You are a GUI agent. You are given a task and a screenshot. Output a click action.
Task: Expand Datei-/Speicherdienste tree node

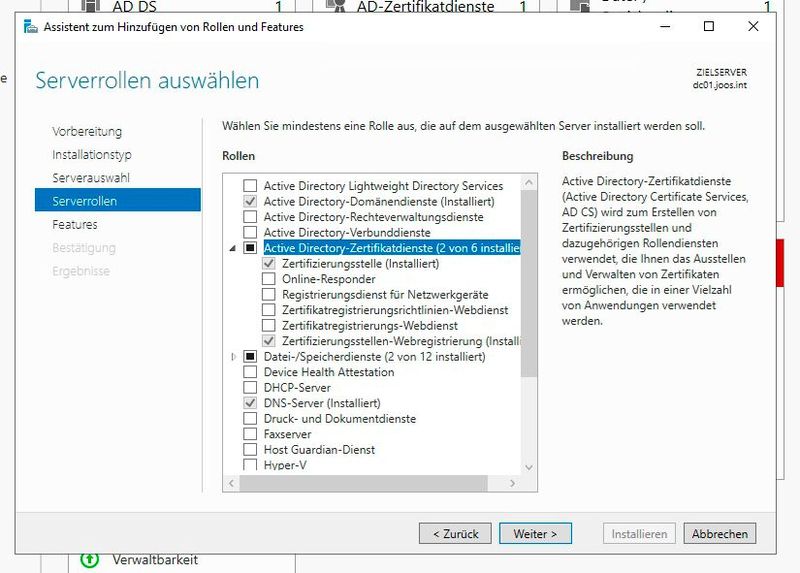coord(234,357)
